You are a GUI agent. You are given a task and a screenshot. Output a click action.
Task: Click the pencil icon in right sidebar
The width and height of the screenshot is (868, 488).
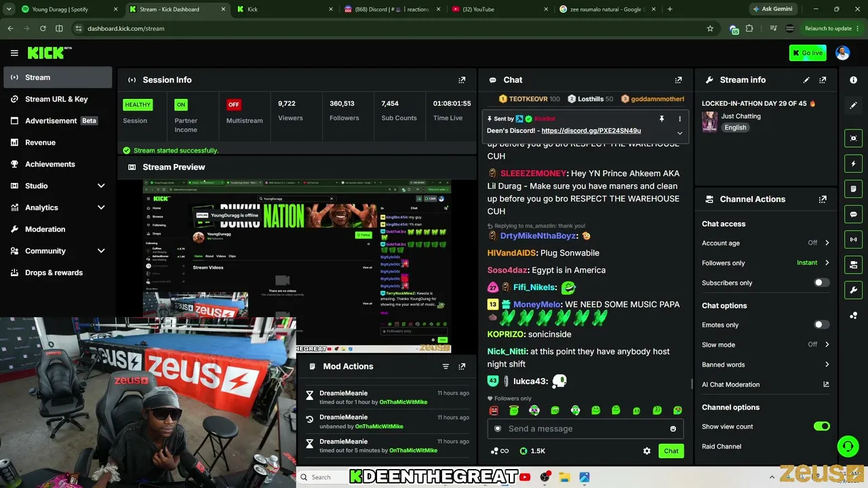point(854,105)
